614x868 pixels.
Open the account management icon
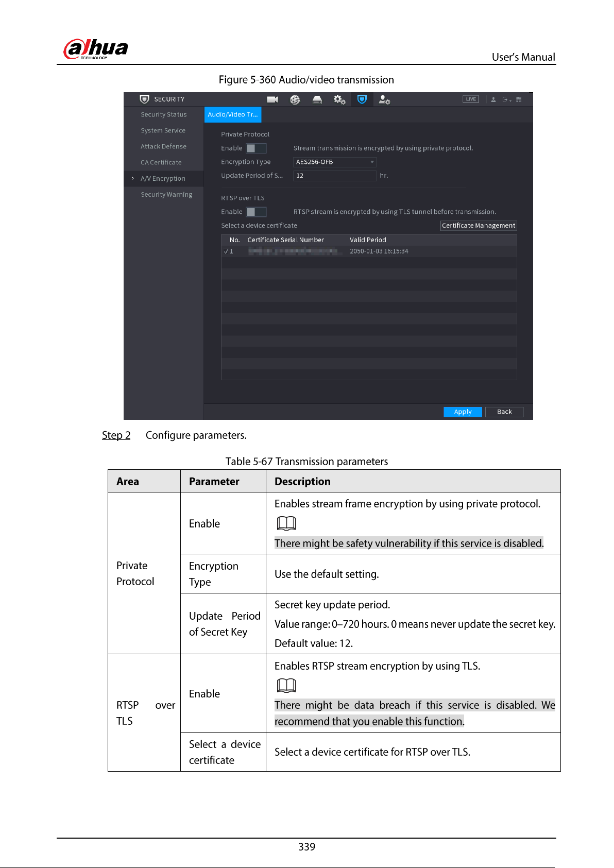pos(384,99)
